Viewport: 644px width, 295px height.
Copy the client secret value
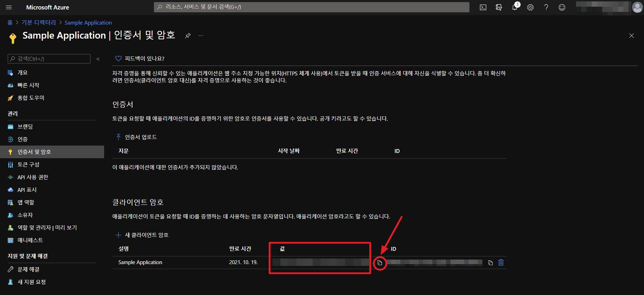point(380,263)
